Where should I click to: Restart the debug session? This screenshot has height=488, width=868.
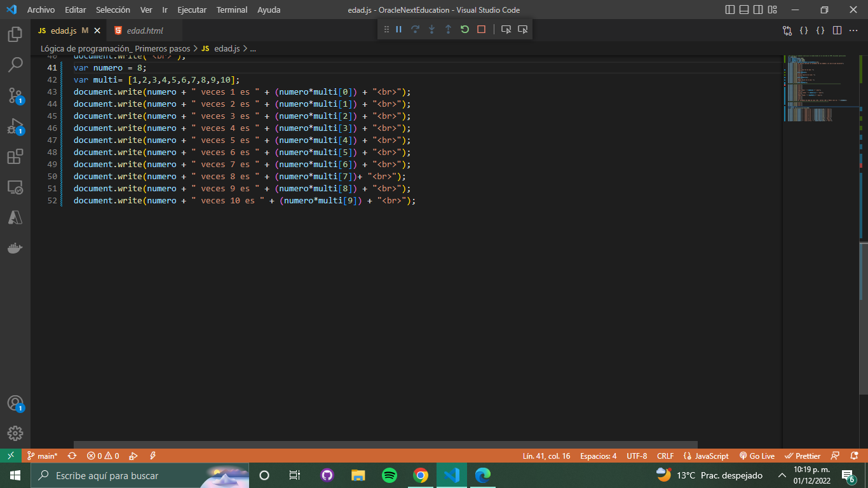465,29
